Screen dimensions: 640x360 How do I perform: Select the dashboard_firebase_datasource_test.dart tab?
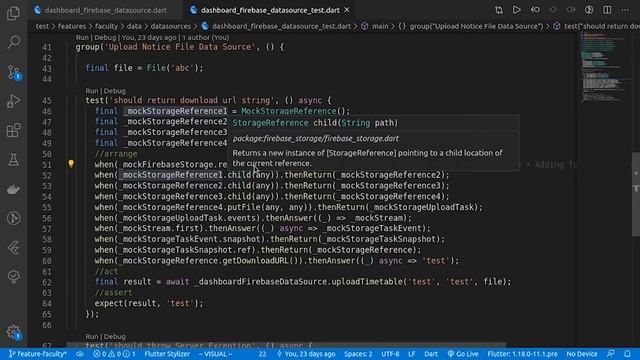pos(270,10)
